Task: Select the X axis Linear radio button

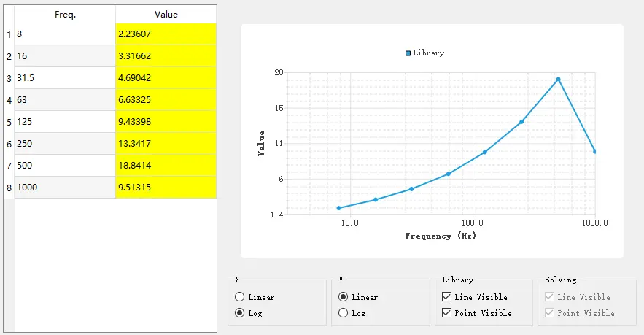Action: point(240,297)
